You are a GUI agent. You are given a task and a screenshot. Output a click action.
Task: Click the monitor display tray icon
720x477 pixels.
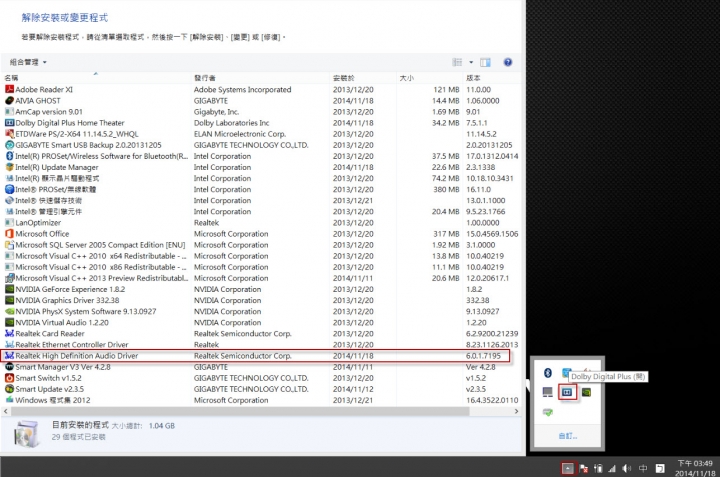547,392
